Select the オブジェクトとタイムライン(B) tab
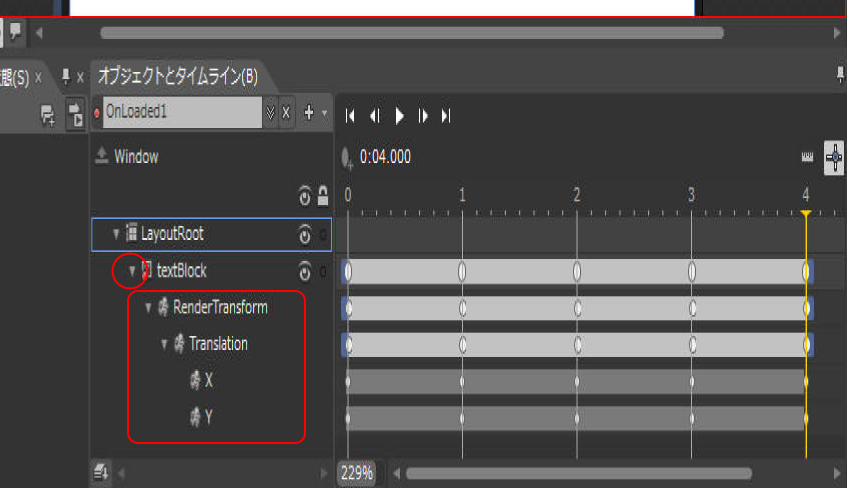The height and width of the screenshot is (488, 847). [x=178, y=77]
